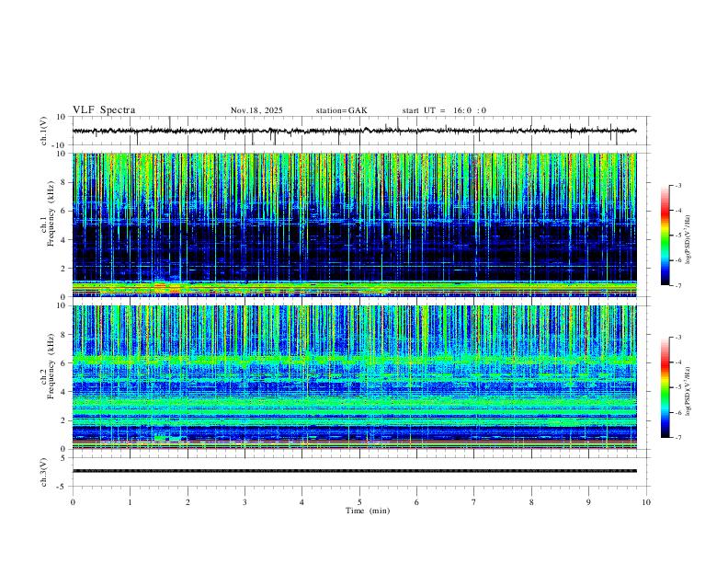Click the ch.3 voltage trace band
This screenshot has width=728, height=563.
click(354, 471)
